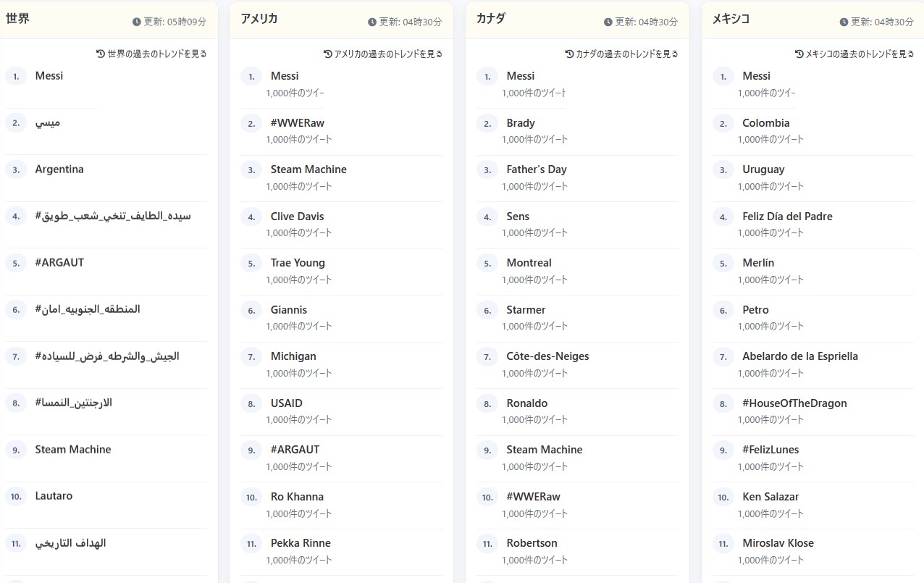Click the clock icon in the カナダ header
The width and height of the screenshot is (924, 583).
608,22
